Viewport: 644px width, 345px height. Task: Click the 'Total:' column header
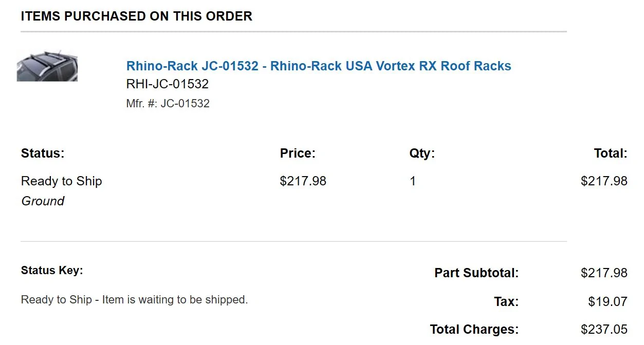pyautogui.click(x=611, y=153)
